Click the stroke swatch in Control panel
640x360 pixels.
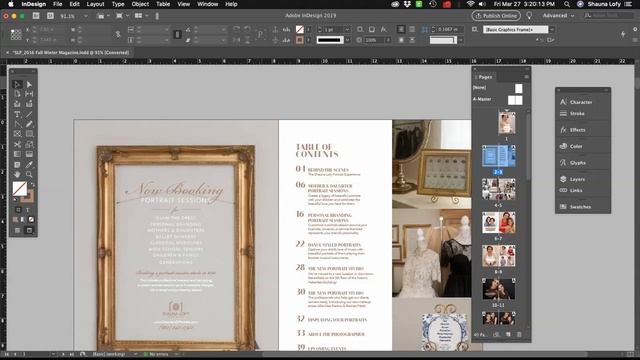300,40
